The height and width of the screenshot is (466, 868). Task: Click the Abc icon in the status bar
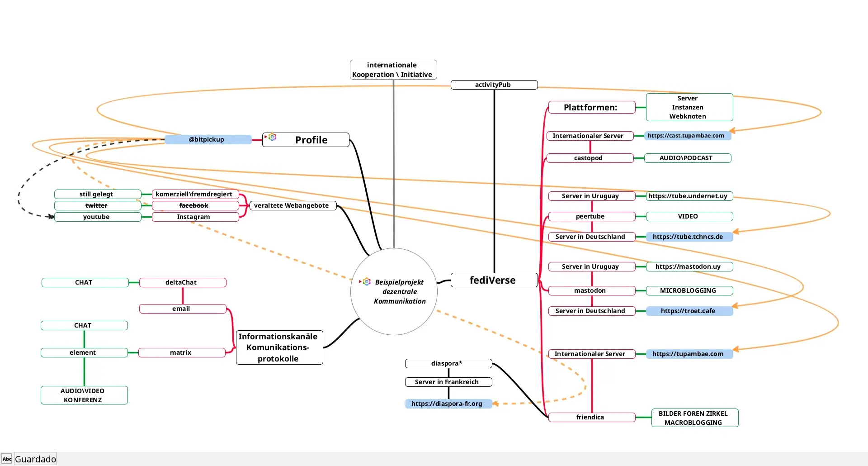click(7, 459)
